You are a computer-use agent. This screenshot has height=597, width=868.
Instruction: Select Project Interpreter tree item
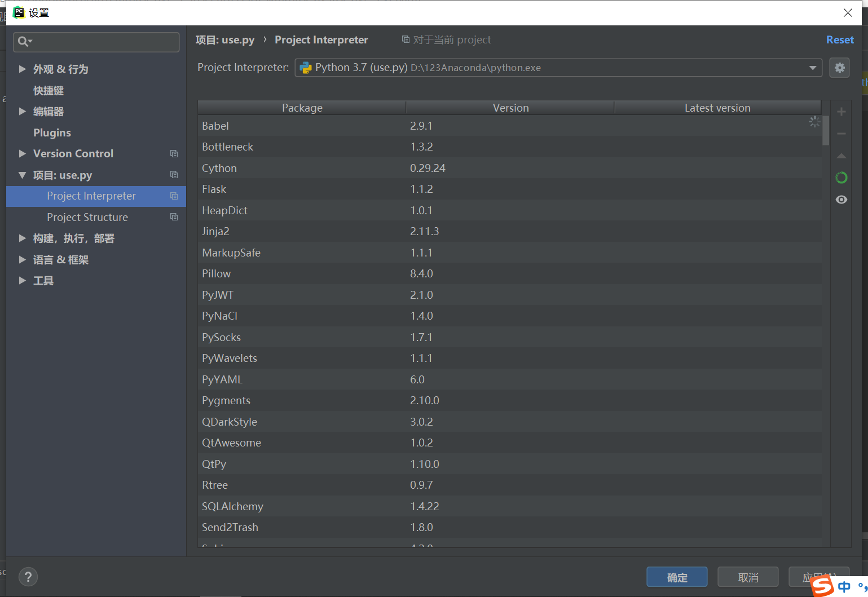coord(96,196)
